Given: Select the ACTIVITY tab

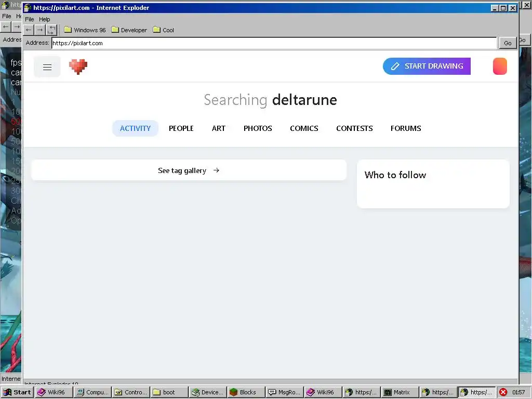Looking at the screenshot, I should click(x=135, y=128).
